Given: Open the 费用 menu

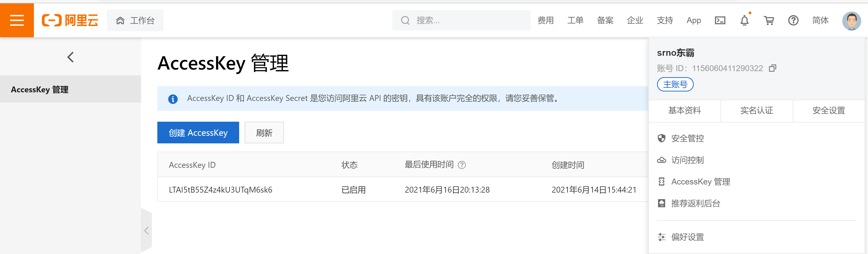Looking at the screenshot, I should pyautogui.click(x=545, y=21).
